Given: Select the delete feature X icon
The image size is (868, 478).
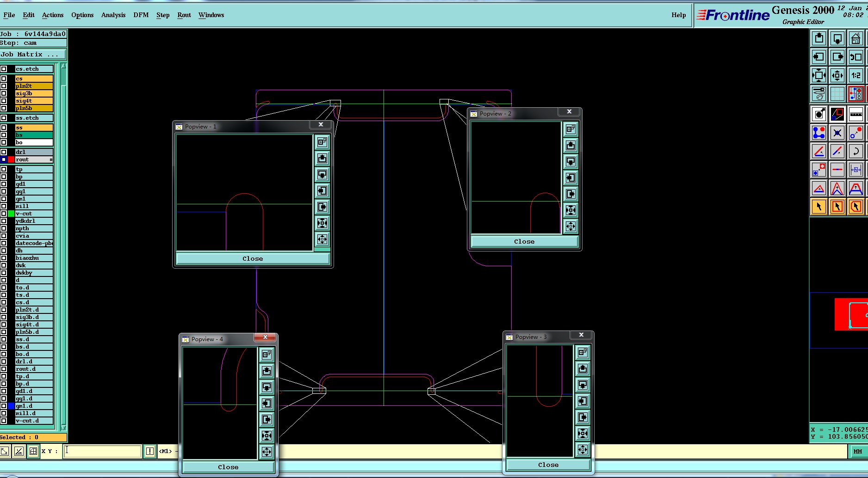Looking at the screenshot, I should (837, 133).
